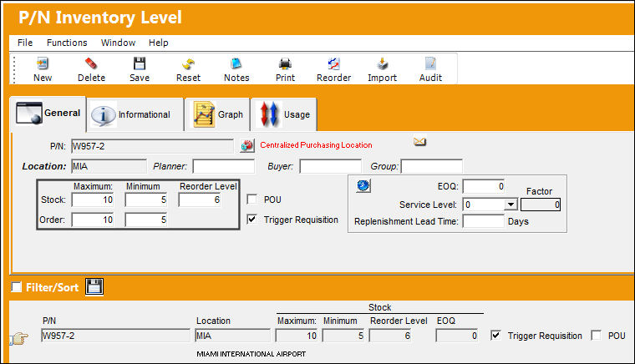Open the Window menu
Viewport: 635px width, 364px height.
(119, 43)
